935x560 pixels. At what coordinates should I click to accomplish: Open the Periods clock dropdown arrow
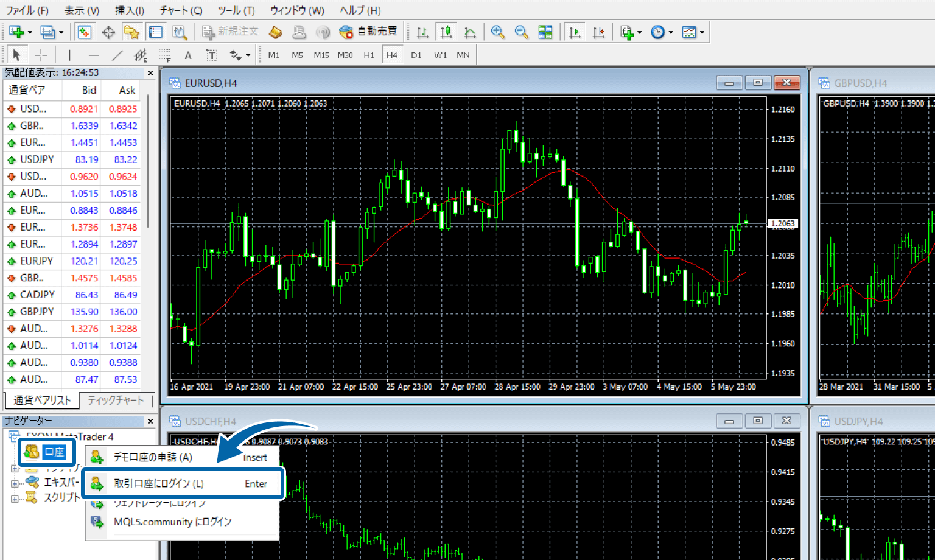[x=671, y=32]
